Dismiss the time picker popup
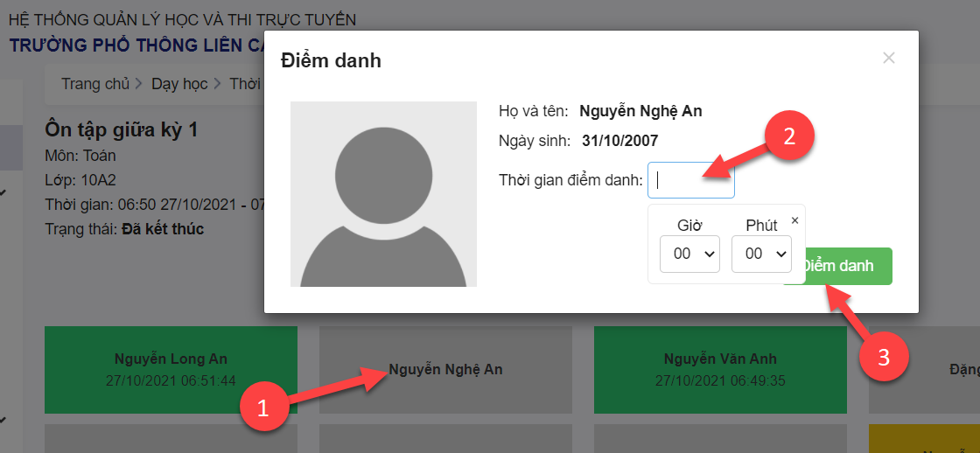This screenshot has width=980, height=453. pos(794,220)
